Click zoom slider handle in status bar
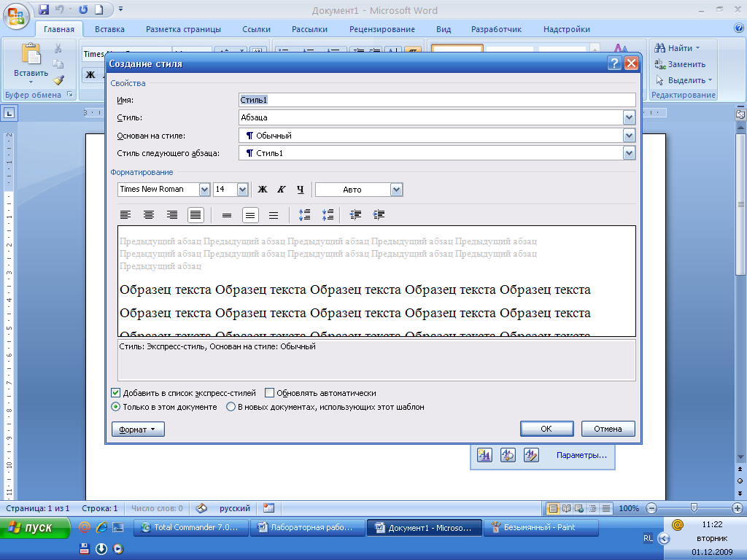 coord(694,508)
